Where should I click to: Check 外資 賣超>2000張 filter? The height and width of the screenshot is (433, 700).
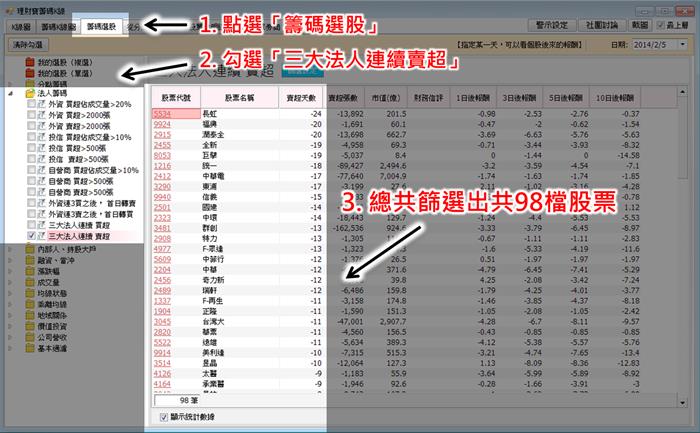coord(31,126)
